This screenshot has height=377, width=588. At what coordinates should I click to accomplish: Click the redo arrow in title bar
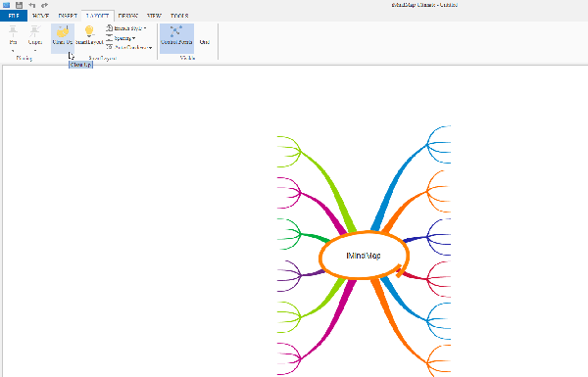point(44,5)
